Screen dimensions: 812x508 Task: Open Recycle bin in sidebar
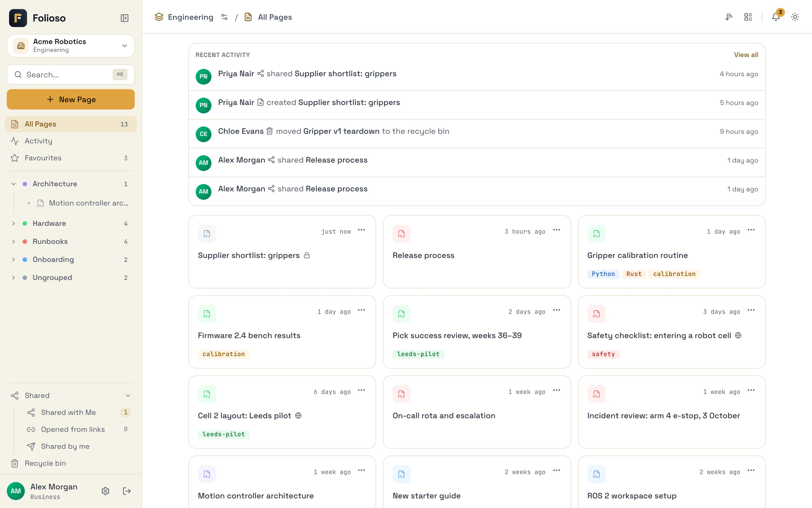pos(71,463)
